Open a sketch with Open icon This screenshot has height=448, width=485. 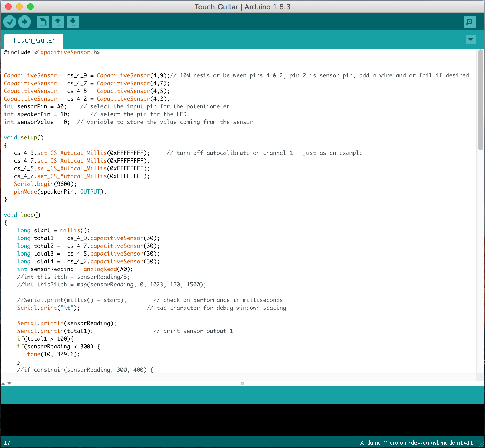58,22
